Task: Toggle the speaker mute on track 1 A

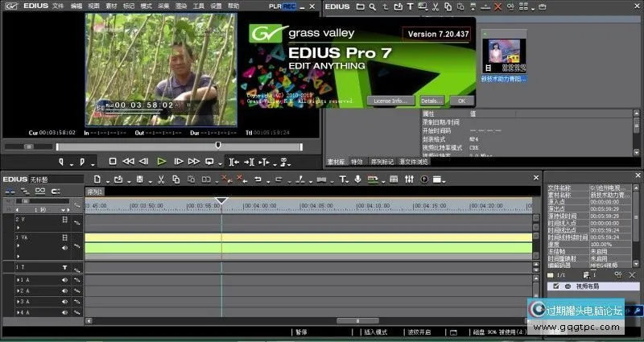Action: coord(65,280)
